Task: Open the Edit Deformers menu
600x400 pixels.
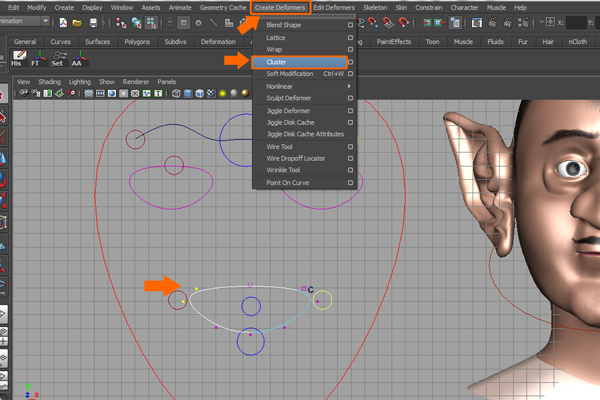Action: click(334, 7)
